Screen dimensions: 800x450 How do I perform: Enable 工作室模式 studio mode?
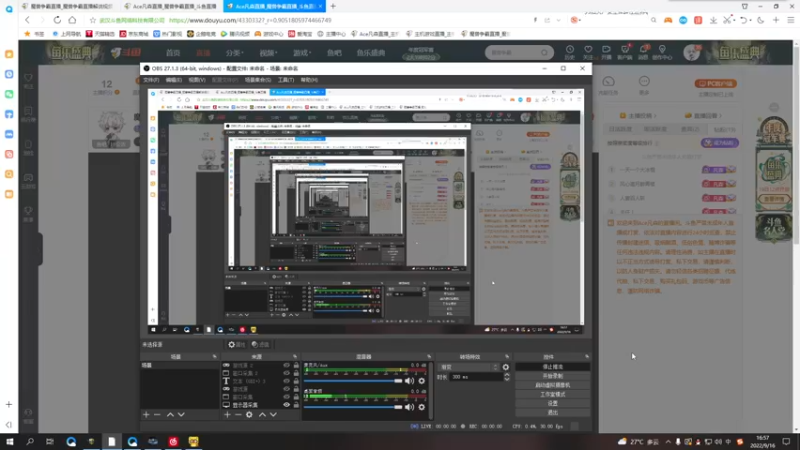(553, 394)
